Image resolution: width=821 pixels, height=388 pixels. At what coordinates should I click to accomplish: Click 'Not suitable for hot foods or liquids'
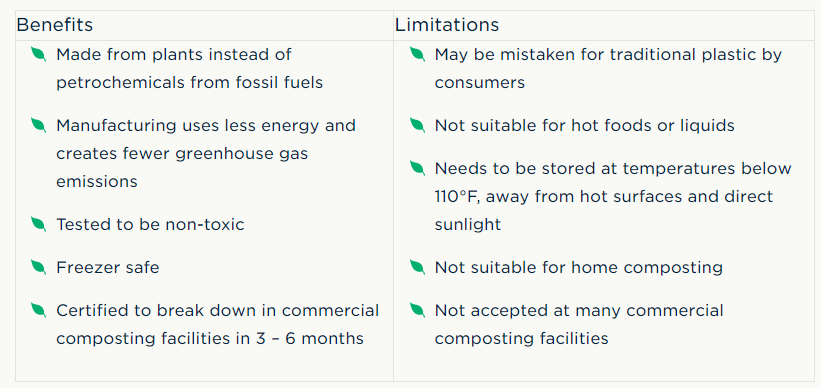pyautogui.click(x=585, y=126)
